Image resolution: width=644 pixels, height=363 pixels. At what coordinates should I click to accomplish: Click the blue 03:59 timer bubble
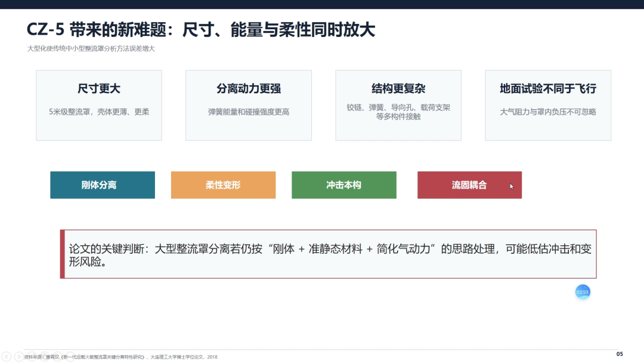pos(583,292)
